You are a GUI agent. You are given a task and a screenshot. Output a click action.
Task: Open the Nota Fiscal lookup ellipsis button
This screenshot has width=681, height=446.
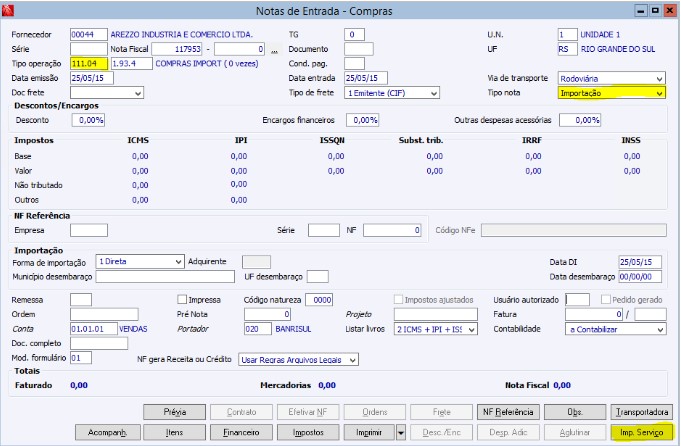point(274,50)
